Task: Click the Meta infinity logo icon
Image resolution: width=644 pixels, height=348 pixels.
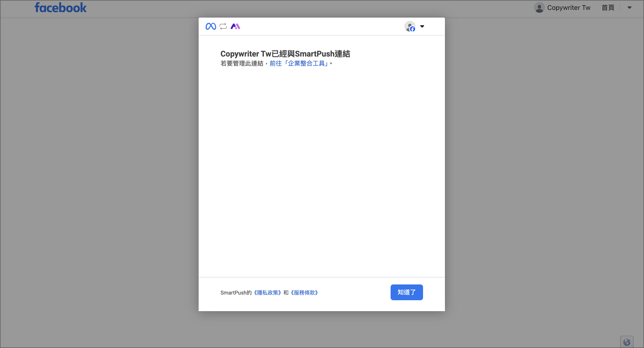Action: [210, 26]
